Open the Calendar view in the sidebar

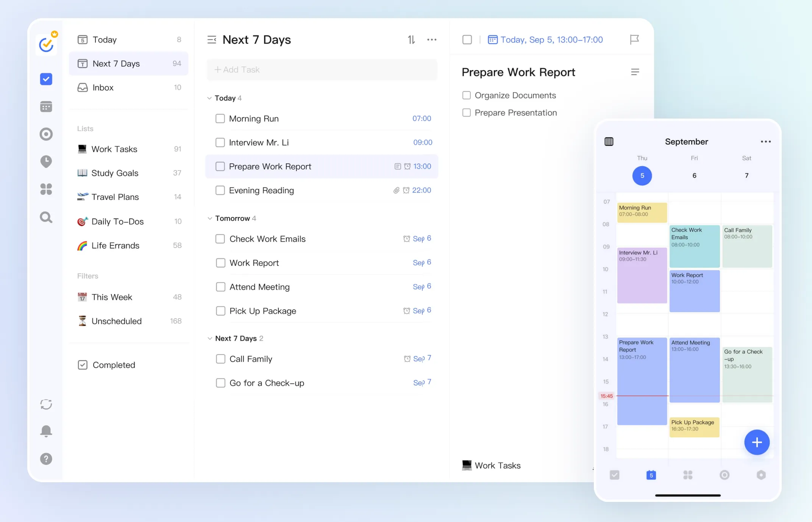[x=46, y=106]
